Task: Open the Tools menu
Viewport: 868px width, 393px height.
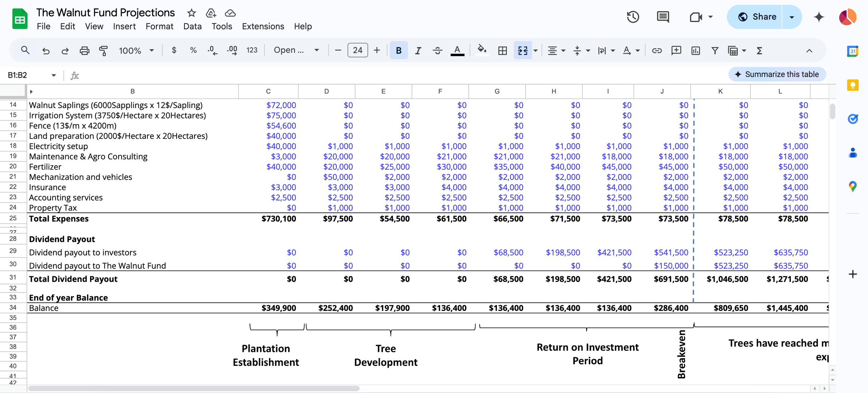Action: click(222, 26)
